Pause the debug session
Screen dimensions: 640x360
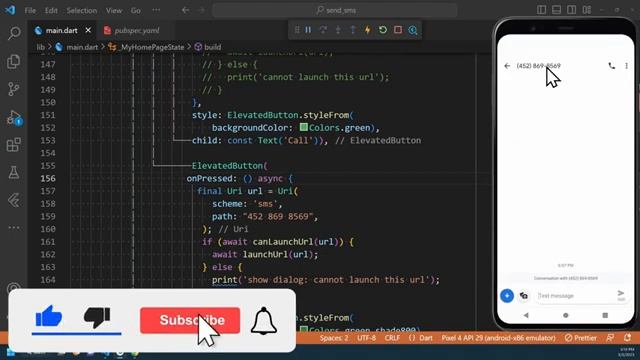click(x=308, y=30)
